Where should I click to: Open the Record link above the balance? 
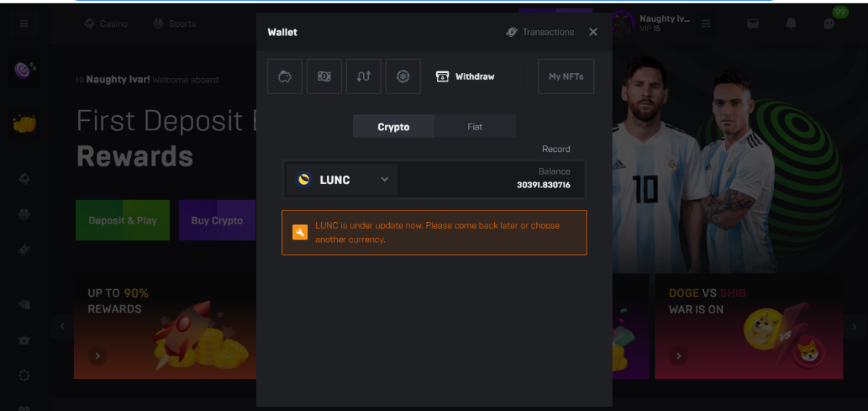click(x=556, y=149)
